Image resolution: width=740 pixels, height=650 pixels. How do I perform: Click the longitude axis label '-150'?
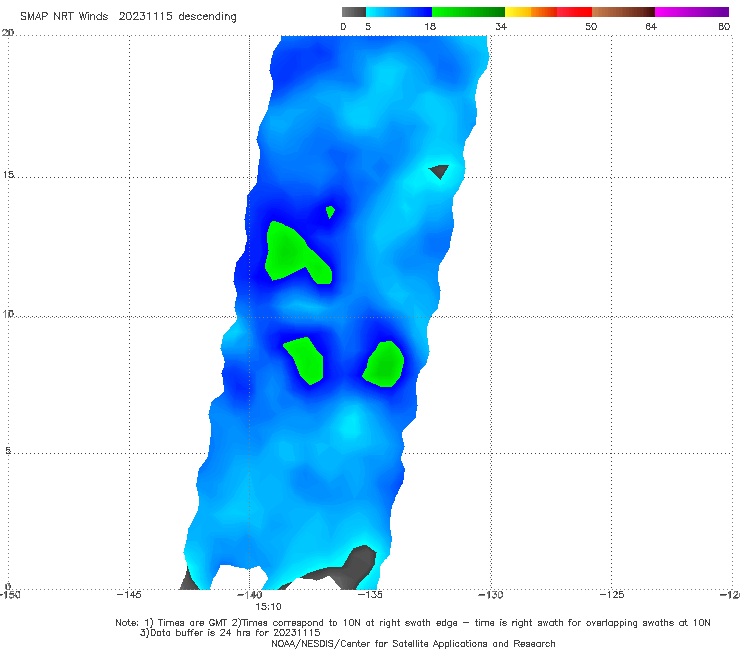tap(10, 594)
